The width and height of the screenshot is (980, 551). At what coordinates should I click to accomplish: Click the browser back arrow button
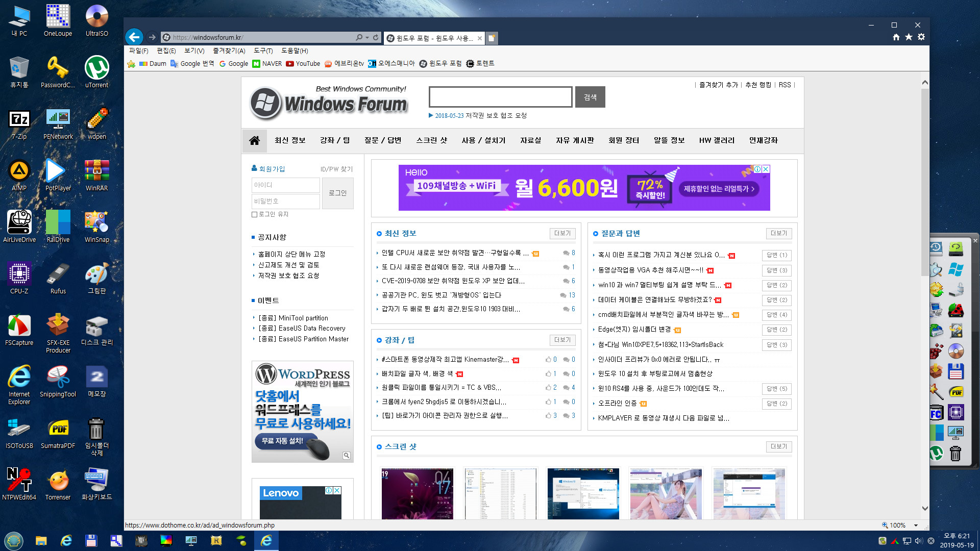pyautogui.click(x=134, y=37)
